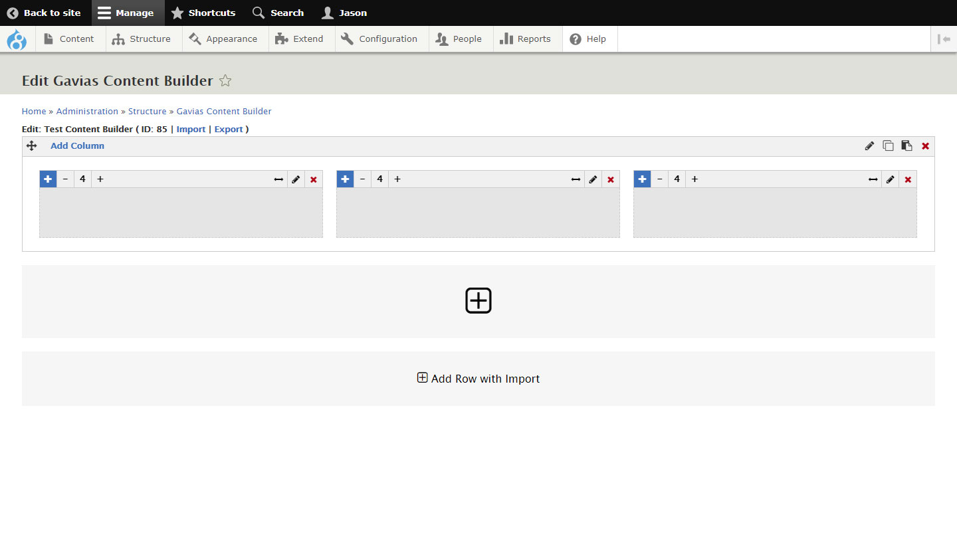Click the third column resize arrows icon
The image size is (957, 560).
tap(873, 179)
